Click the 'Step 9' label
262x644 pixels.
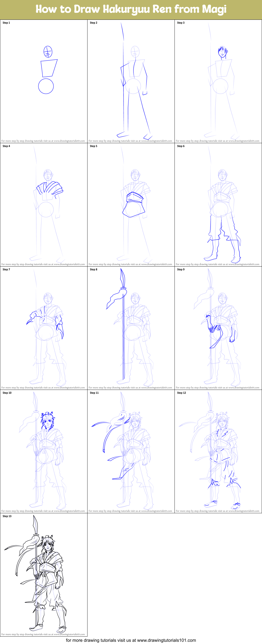click(x=181, y=269)
